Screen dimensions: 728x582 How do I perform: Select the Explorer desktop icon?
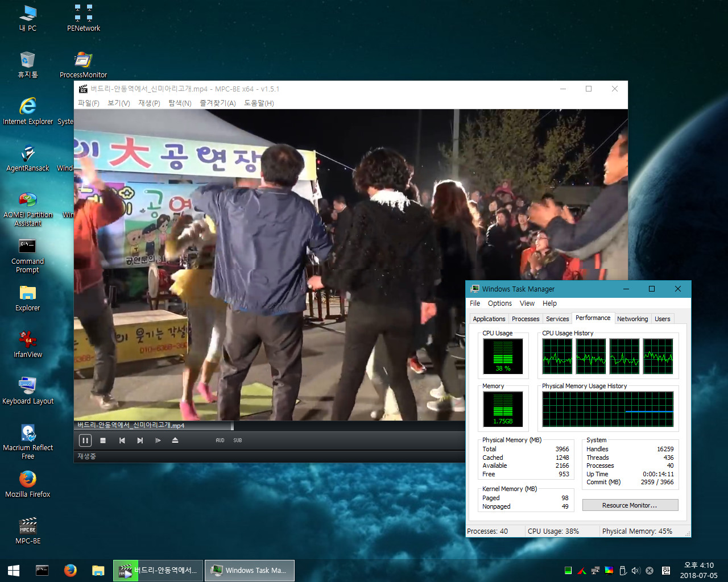27,298
